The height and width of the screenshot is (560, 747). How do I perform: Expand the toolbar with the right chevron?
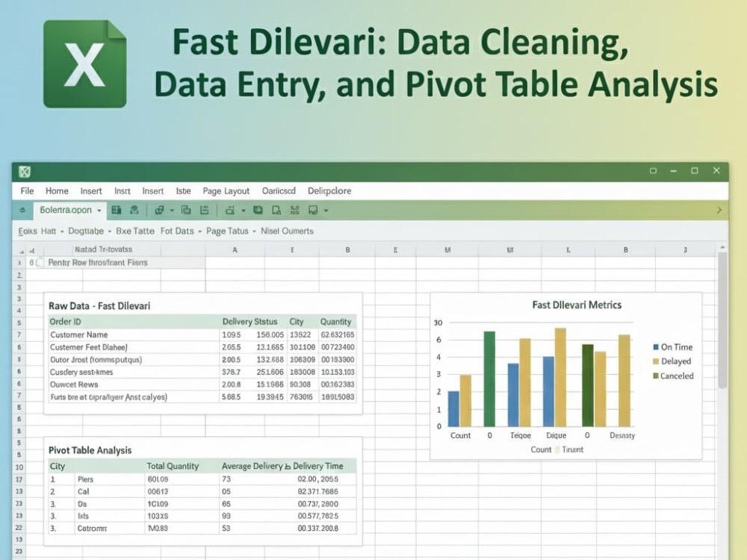click(719, 210)
